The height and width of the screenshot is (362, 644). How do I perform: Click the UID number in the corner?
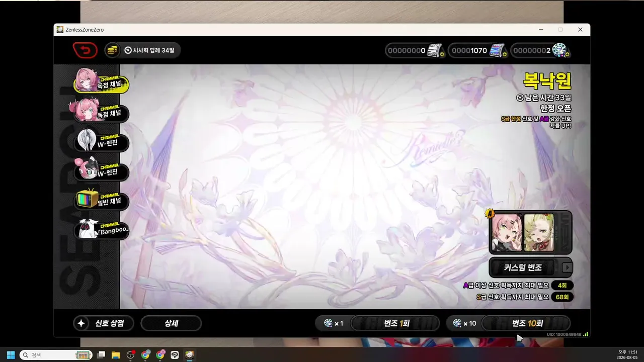pos(564,334)
